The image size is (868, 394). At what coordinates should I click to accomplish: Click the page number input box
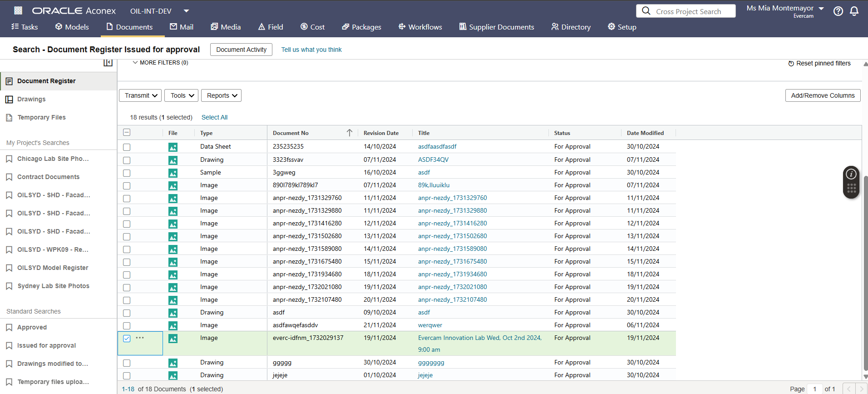coord(815,389)
